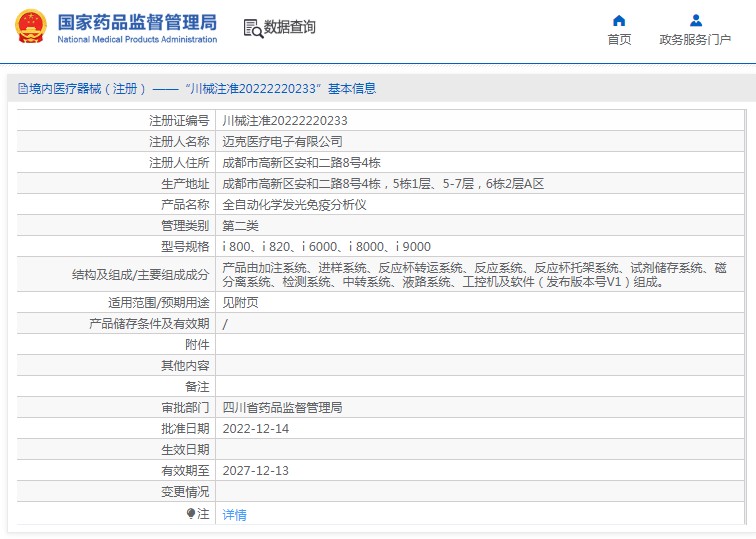
Task: Go to 首页 home page
Action: point(619,40)
